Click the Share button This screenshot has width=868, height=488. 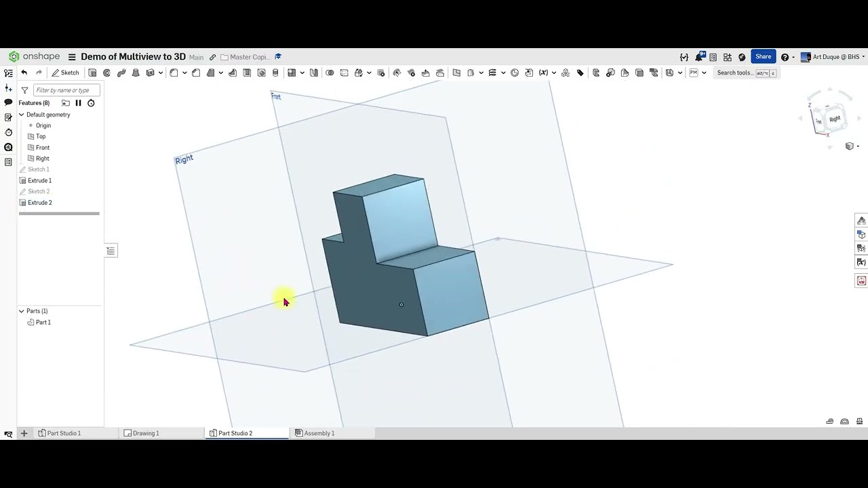(764, 57)
